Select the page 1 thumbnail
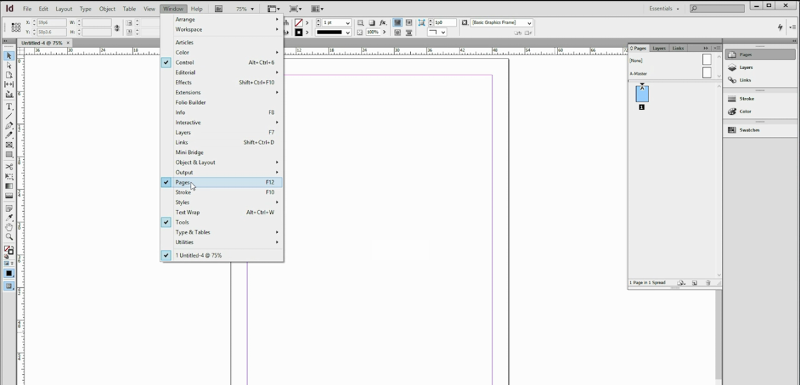This screenshot has height=385, width=800. (642, 94)
